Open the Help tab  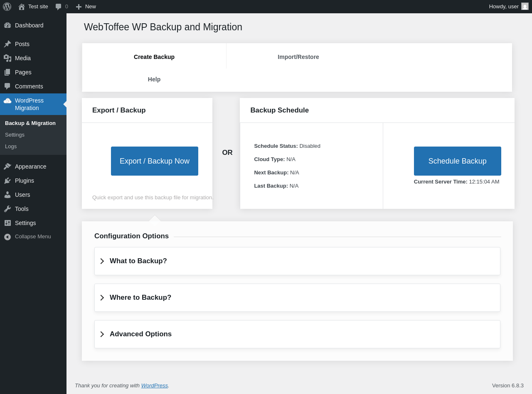pos(154,79)
